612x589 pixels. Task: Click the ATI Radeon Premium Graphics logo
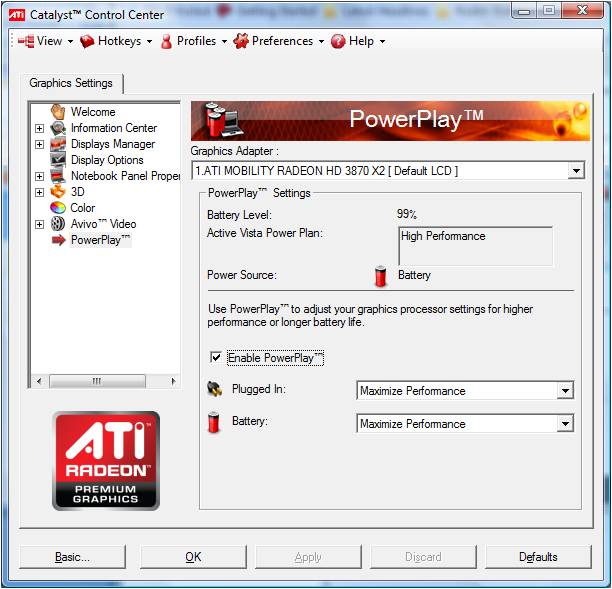[x=106, y=461]
